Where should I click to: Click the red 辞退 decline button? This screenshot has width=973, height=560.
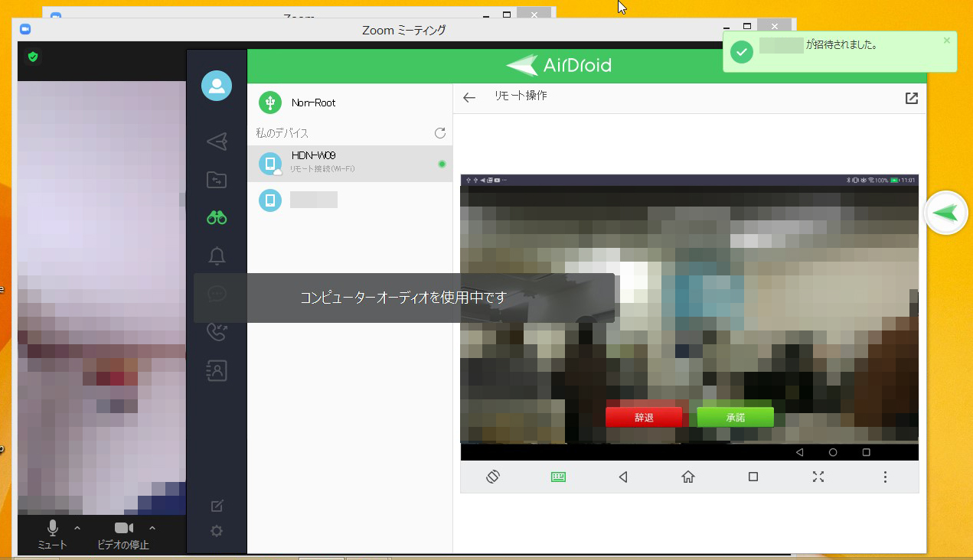(644, 418)
